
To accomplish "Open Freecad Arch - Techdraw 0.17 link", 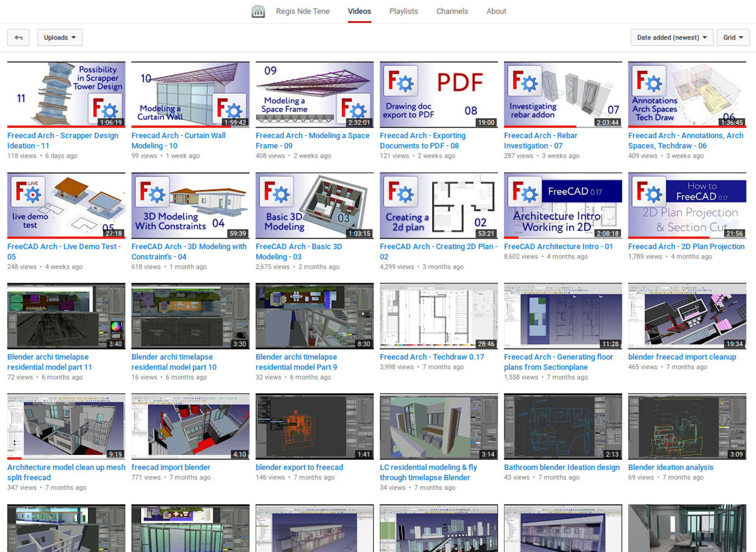I will pos(432,357).
